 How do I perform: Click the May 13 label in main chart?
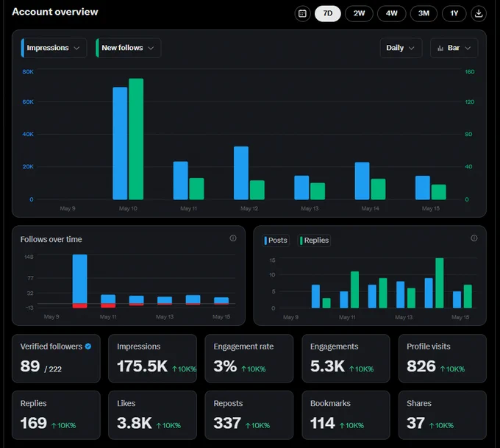click(x=310, y=208)
